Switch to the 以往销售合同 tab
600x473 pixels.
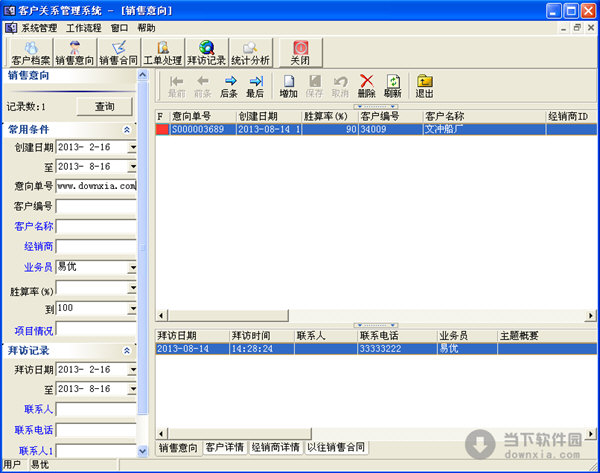pyautogui.click(x=336, y=447)
